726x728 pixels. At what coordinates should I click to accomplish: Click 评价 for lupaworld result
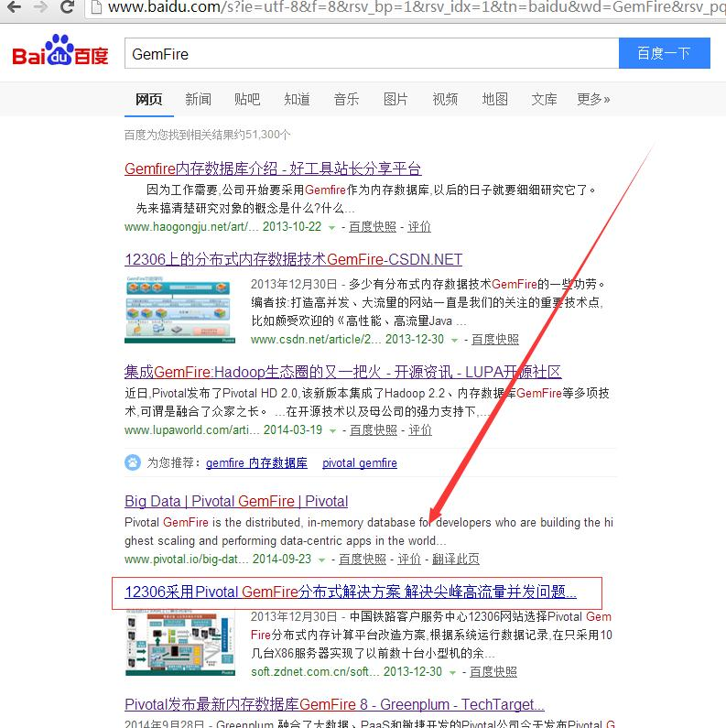(x=420, y=429)
